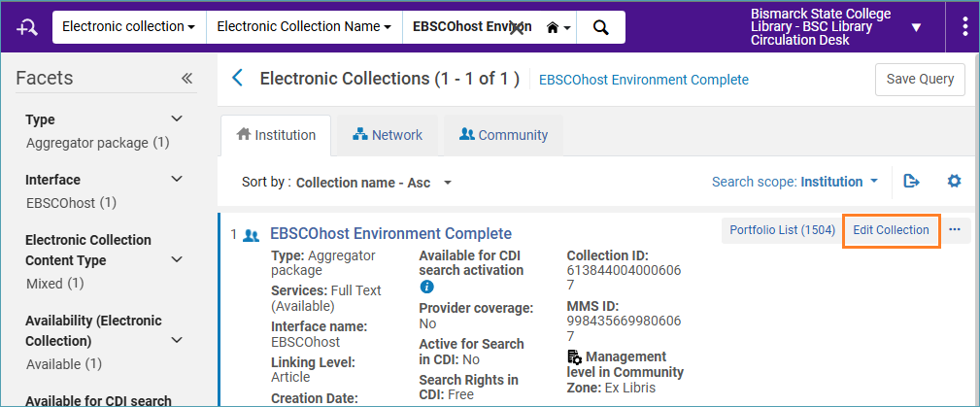Screen dimensions: 980x407
Task: Click the Search Rights in CDI Free text
Action: [x=469, y=387]
